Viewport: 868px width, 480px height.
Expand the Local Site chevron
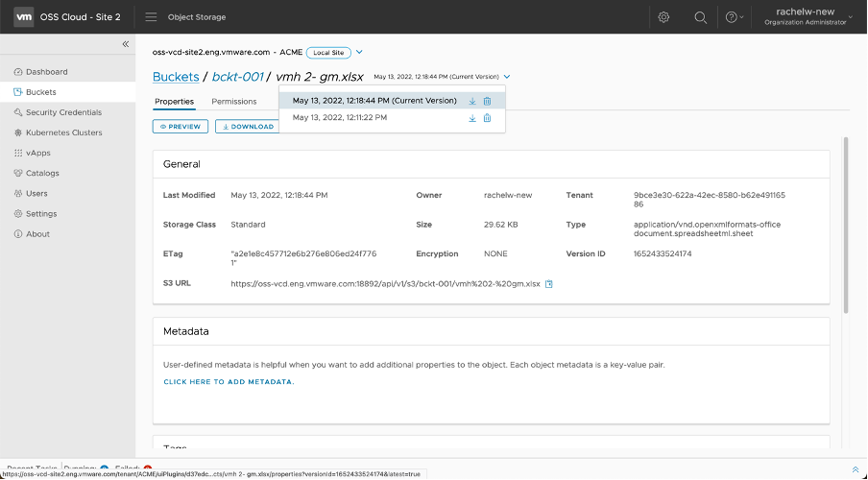(359, 52)
